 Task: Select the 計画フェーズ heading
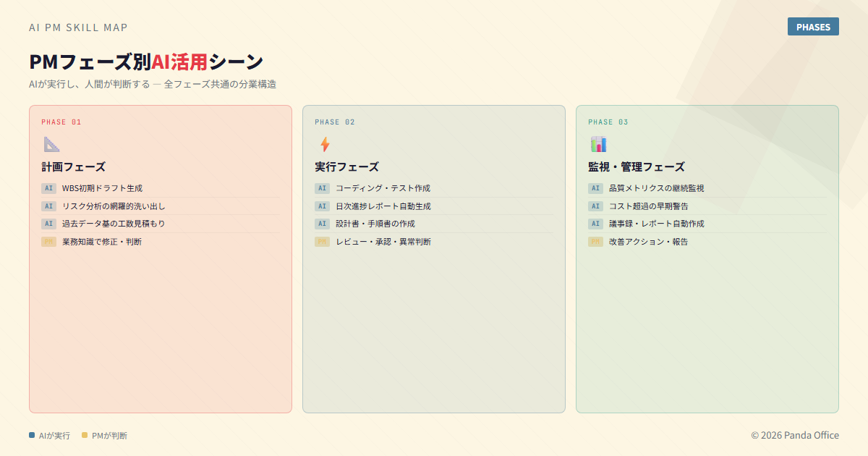pyautogui.click(x=73, y=166)
